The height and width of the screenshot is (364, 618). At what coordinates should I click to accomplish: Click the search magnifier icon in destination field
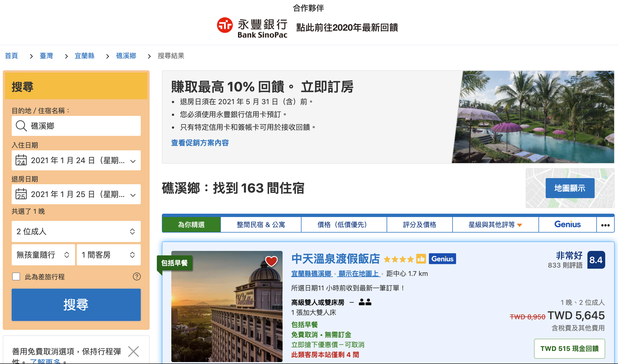21,126
